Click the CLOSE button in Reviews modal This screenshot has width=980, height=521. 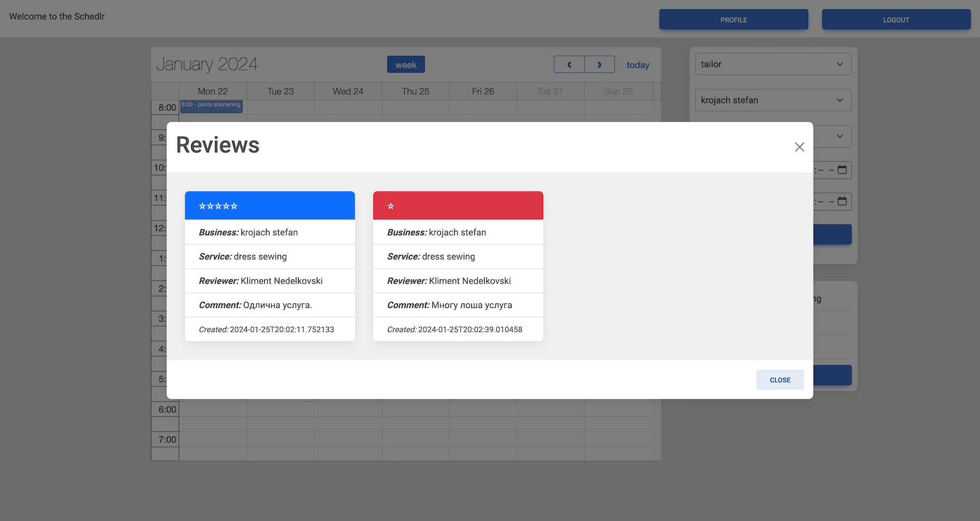tap(780, 380)
